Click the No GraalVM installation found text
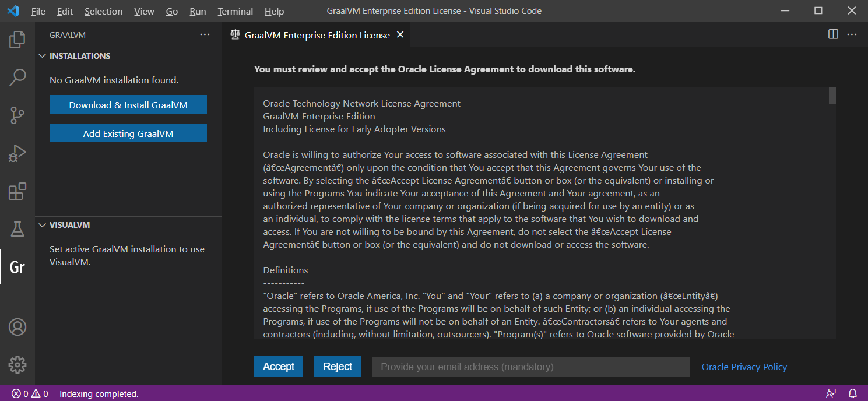This screenshot has height=401, width=868. coord(114,80)
